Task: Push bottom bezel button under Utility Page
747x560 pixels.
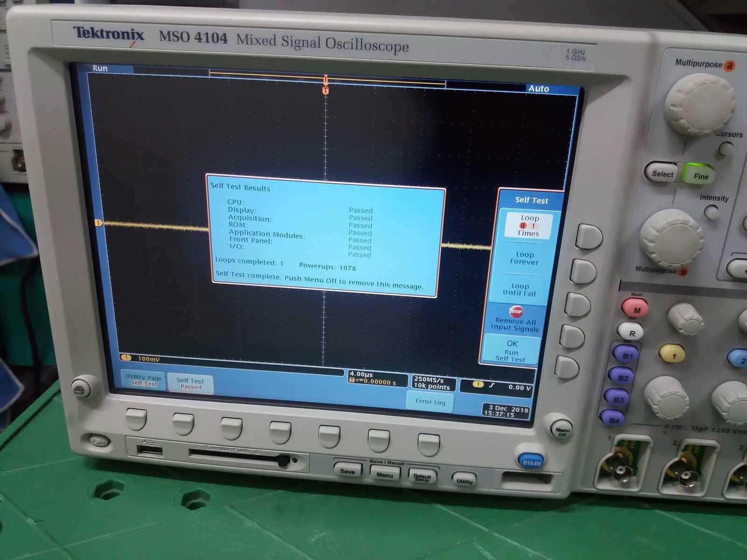Action: [136, 419]
